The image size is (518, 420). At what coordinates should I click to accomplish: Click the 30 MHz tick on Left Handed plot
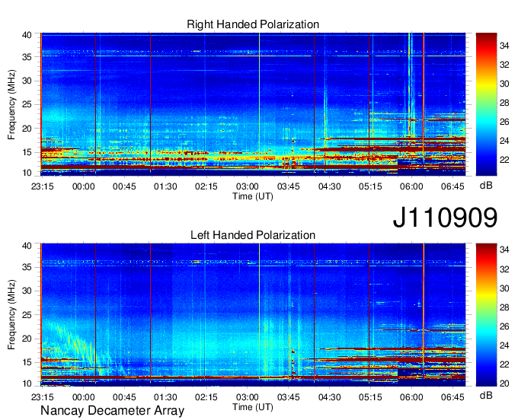(27, 291)
